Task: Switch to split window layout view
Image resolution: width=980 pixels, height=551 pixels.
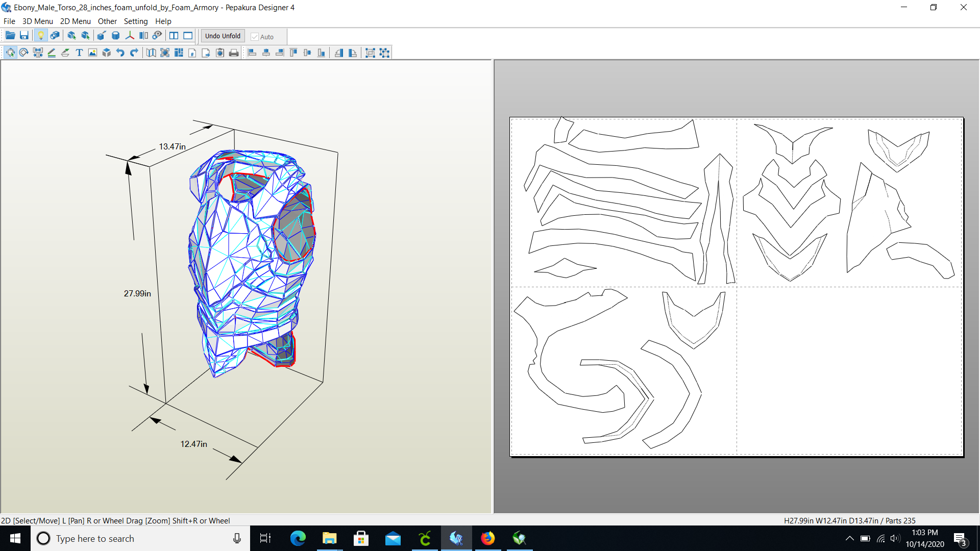Action: point(174,36)
